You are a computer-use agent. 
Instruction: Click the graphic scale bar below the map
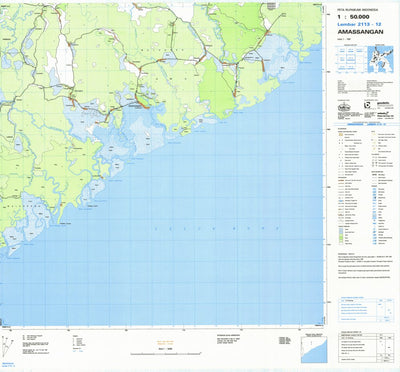pyautogui.click(x=166, y=353)
